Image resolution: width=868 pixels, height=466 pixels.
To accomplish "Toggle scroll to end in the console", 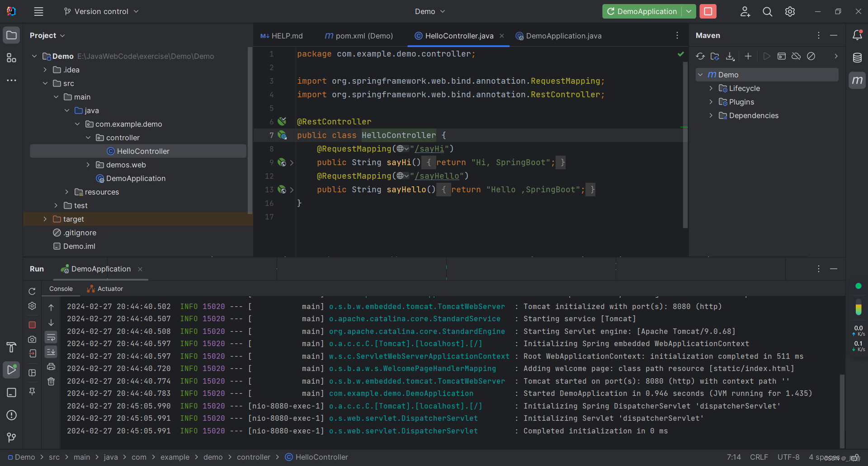I will (51, 352).
